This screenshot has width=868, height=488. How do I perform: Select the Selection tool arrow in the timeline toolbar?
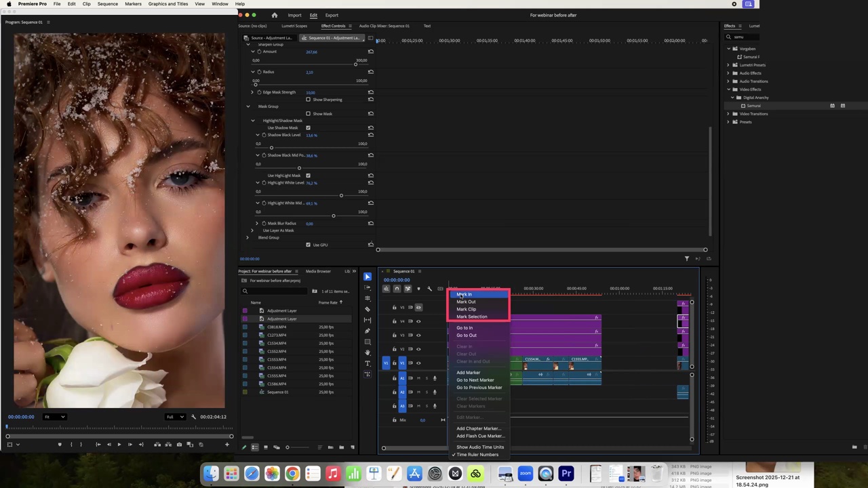368,277
